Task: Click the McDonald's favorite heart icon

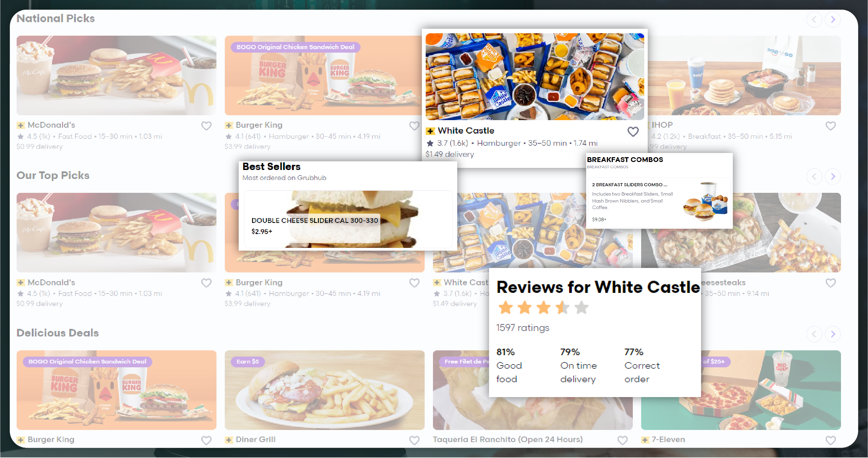Action: 207,126
